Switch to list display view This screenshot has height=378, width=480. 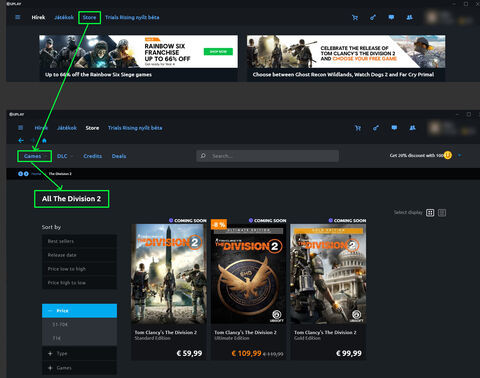pos(442,213)
